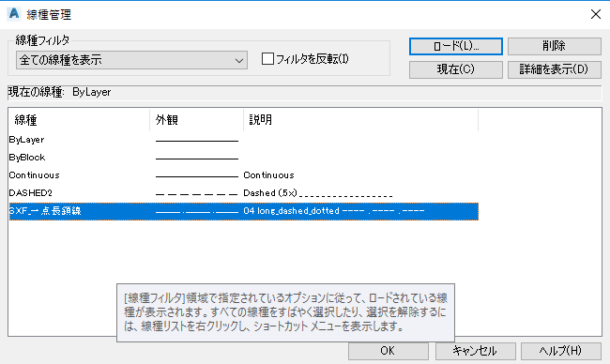Image resolution: width=610 pixels, height=364 pixels.
Task: Select the ByLayer linetype row
Action: coord(244,140)
